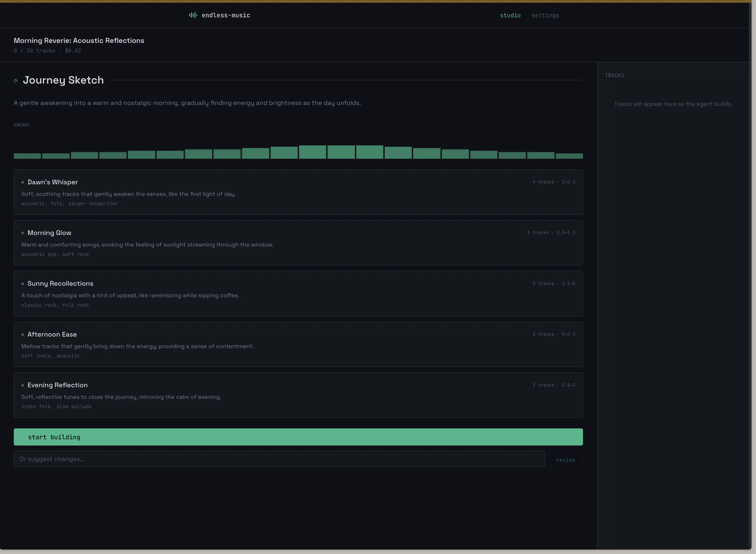This screenshot has width=756, height=554.
Task: Click the endless-music waveform logo icon
Action: (x=193, y=15)
